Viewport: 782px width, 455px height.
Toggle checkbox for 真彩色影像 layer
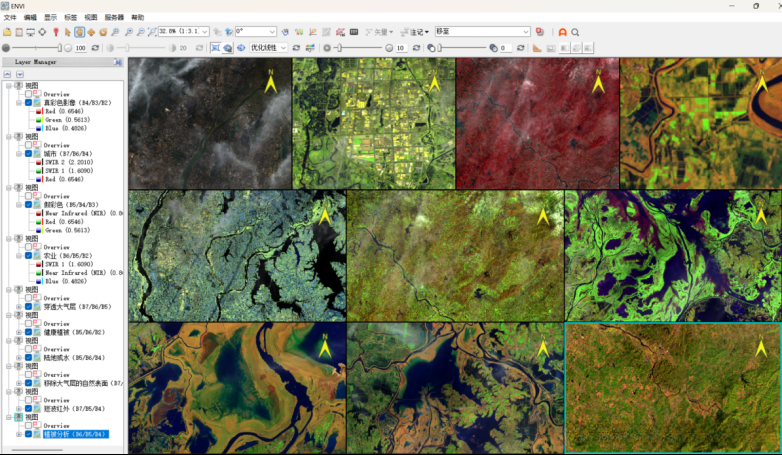click(29, 102)
